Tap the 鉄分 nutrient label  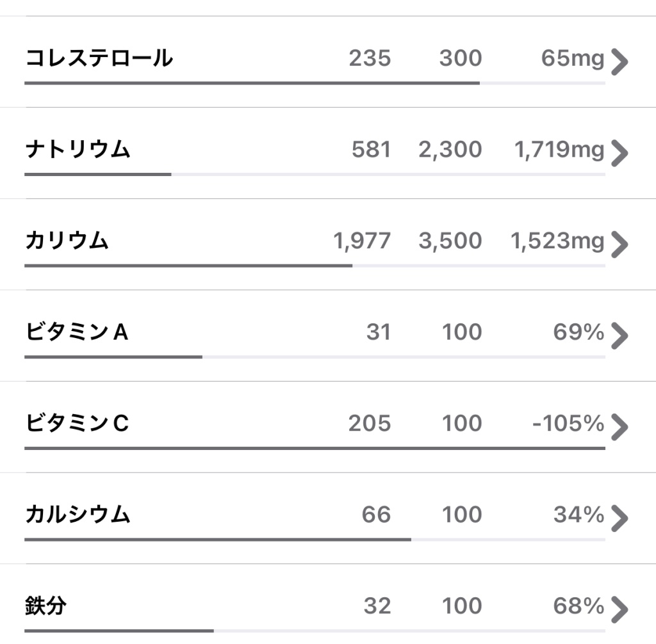click(45, 606)
